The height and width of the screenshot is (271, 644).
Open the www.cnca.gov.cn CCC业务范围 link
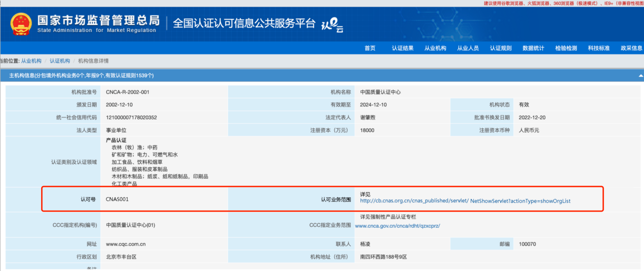point(397,226)
